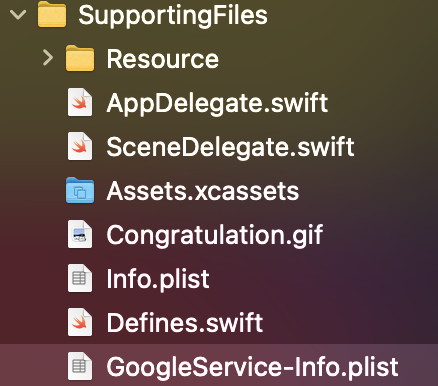Click the GoogleService-Info.plist file icon
The height and width of the screenshot is (386, 438).
[80, 366]
